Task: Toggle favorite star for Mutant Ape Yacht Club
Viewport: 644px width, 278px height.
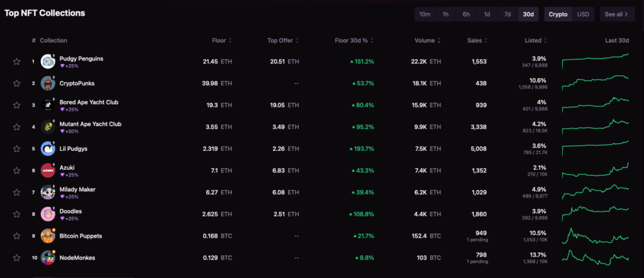Action: click(x=16, y=127)
